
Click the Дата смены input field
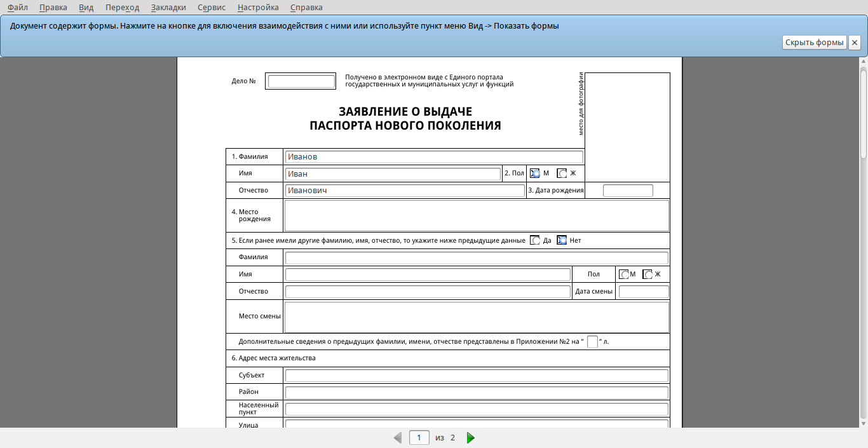[644, 292]
